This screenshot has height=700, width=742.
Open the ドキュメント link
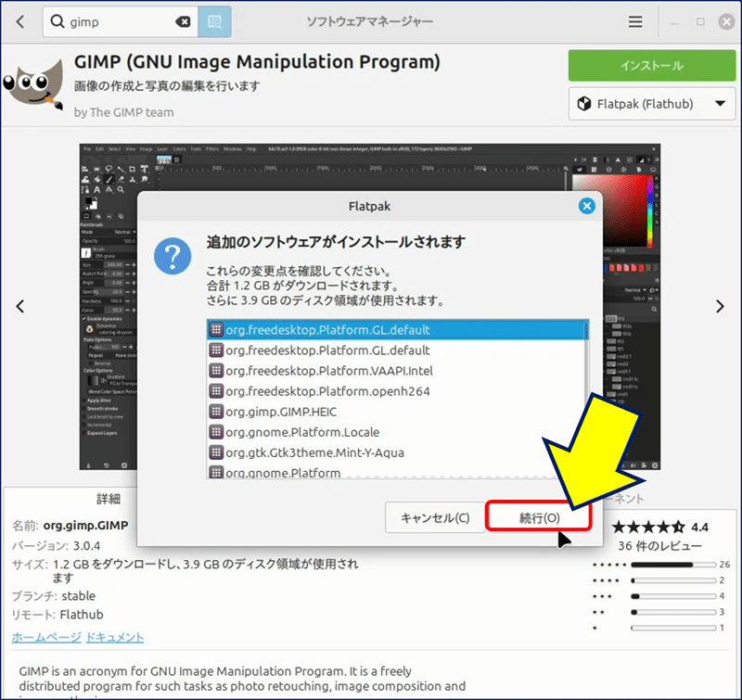pyautogui.click(x=114, y=637)
